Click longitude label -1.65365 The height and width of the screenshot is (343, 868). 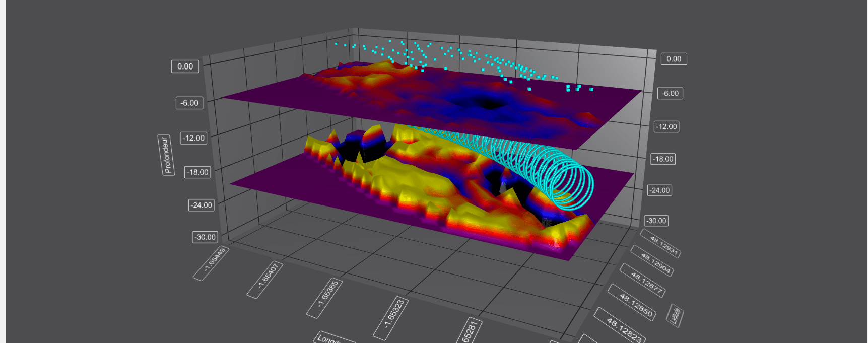click(x=325, y=298)
